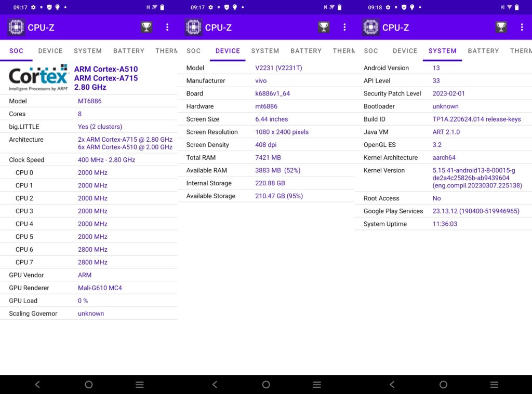Select SYSTEM tab in third screen

click(x=443, y=51)
